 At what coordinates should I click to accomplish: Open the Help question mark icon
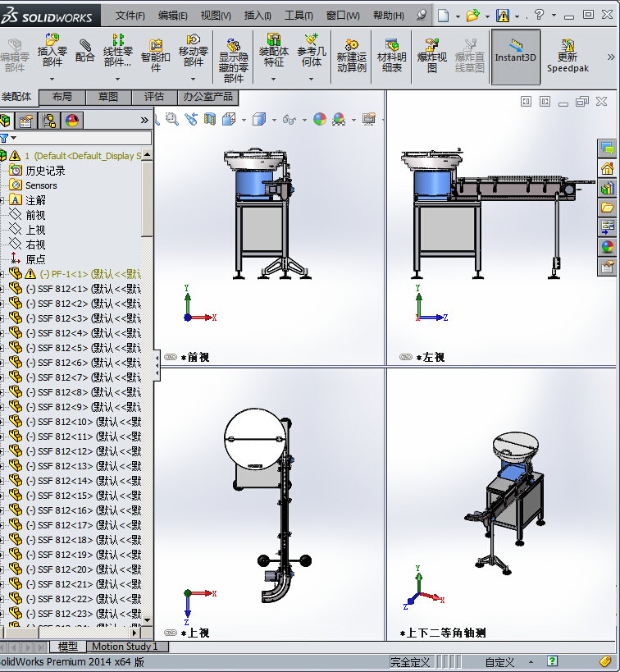pyautogui.click(x=539, y=15)
